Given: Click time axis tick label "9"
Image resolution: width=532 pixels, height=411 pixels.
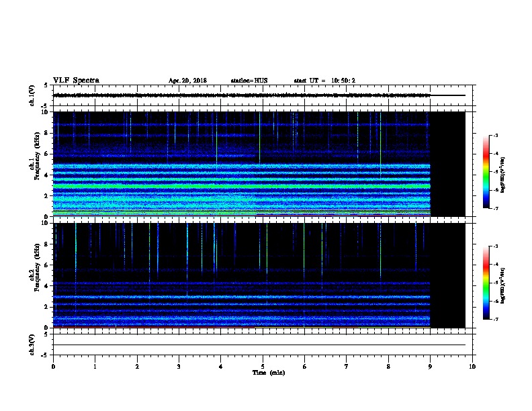Looking at the screenshot, I should (430, 367).
